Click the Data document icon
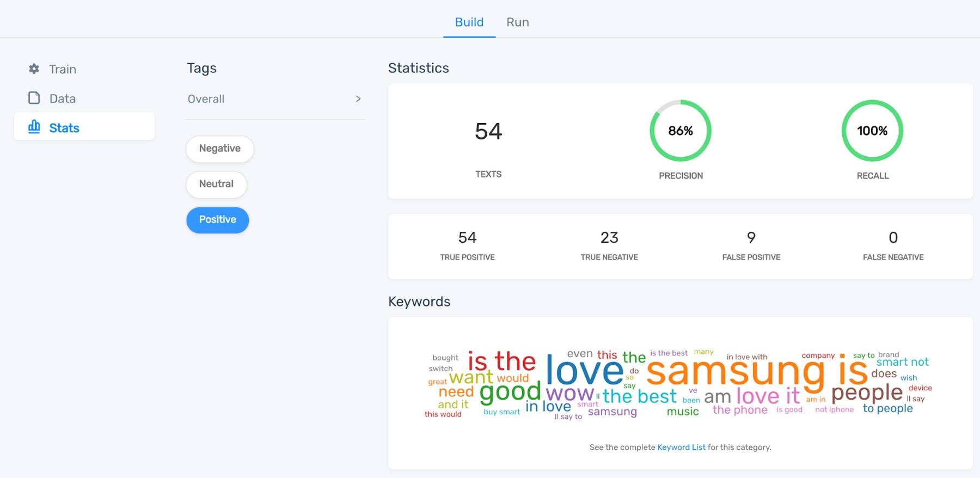Viewport: 980px width, 478px height. (34, 98)
